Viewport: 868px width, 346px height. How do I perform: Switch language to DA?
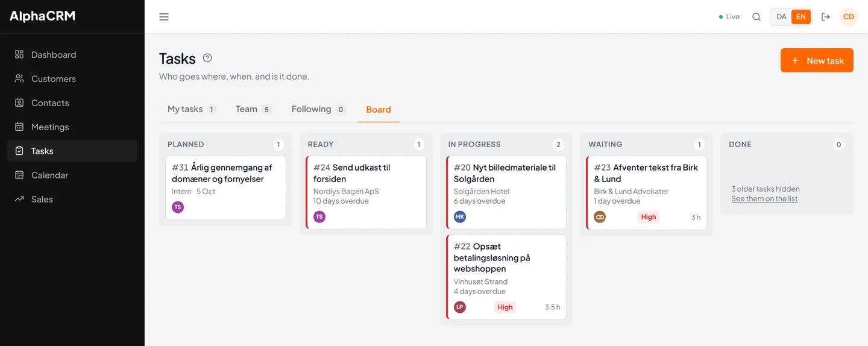pyautogui.click(x=781, y=17)
